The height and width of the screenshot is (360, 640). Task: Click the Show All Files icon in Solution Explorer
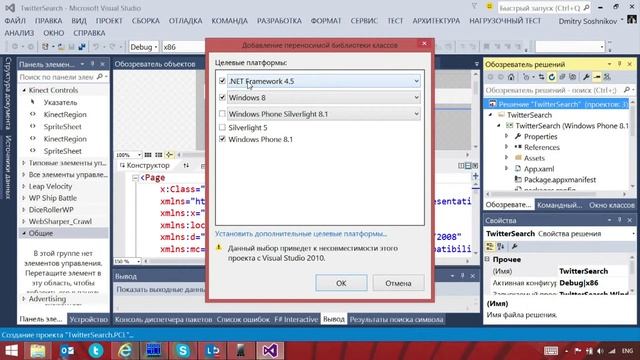[572, 77]
